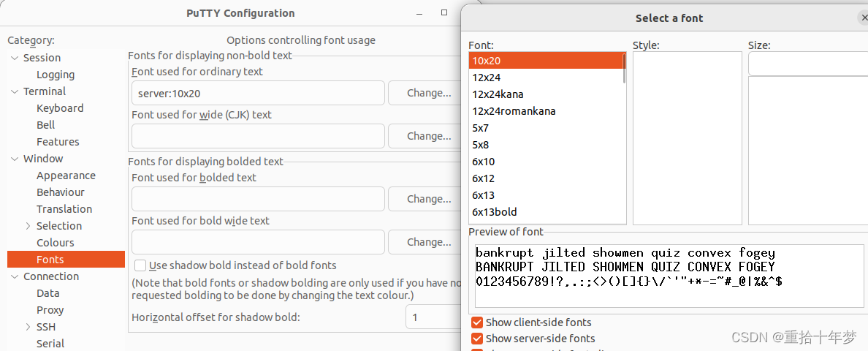
Task: Select font 6x12 in the list
Action: click(546, 178)
